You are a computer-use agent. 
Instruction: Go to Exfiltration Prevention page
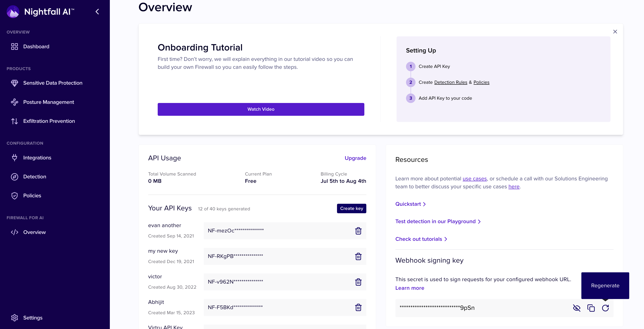(x=49, y=121)
